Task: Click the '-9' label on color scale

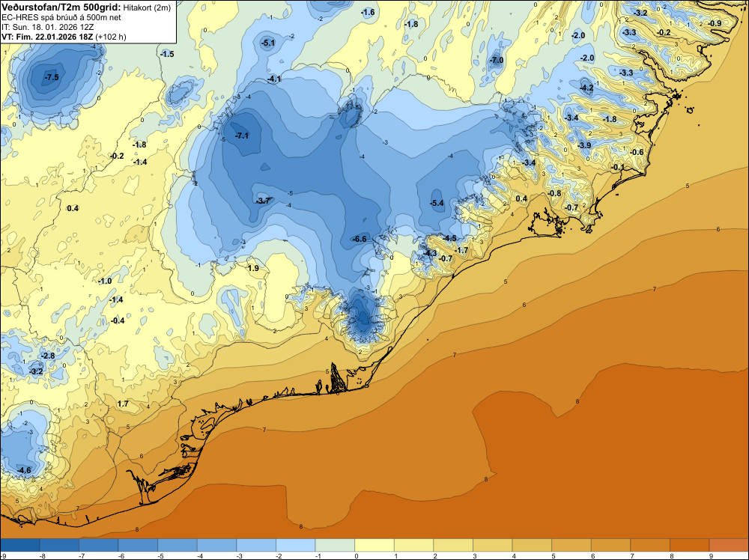Action: coord(3,556)
